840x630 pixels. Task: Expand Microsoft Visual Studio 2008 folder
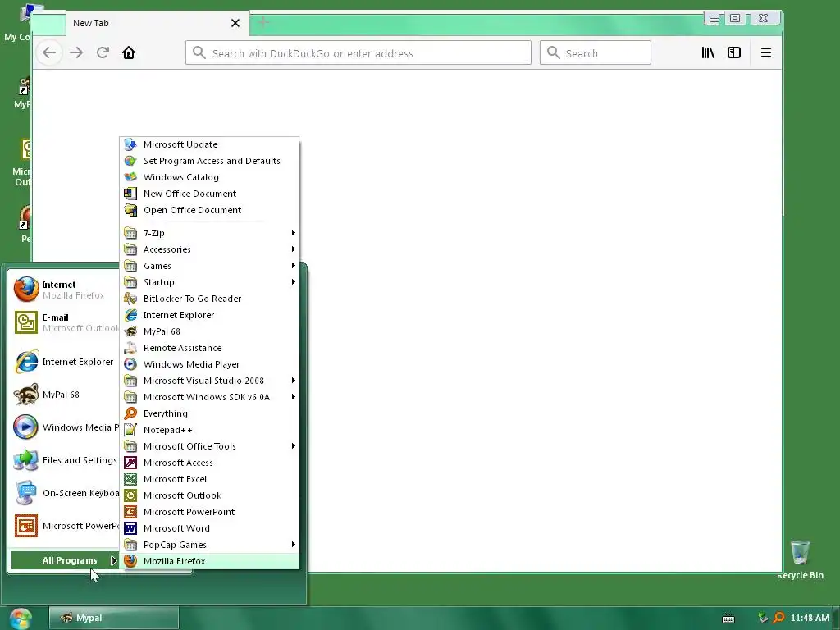[209, 381]
